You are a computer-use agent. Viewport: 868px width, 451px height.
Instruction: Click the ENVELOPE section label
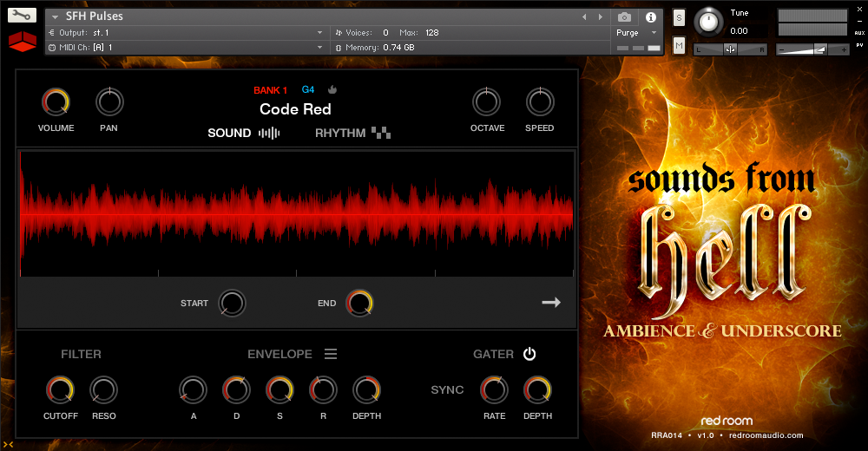pyautogui.click(x=279, y=354)
